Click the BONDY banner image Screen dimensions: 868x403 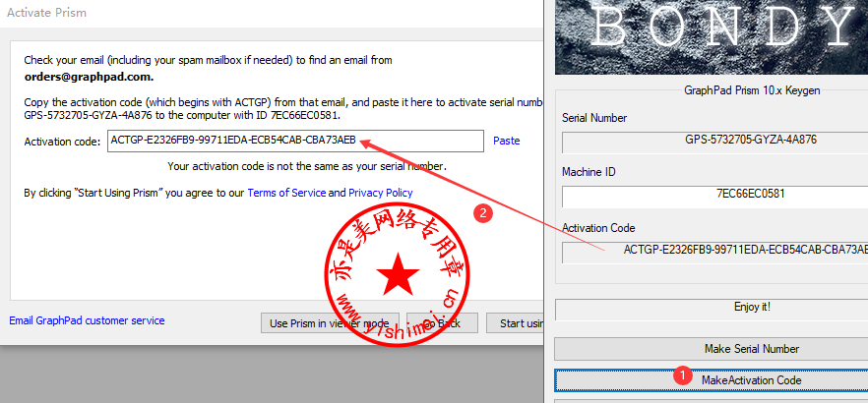point(712,36)
